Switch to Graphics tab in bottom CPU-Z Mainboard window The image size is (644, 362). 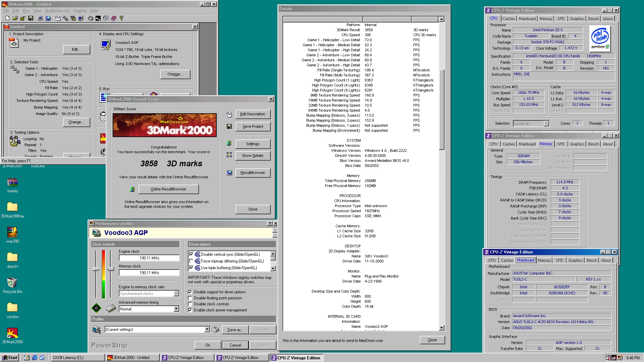tap(576, 260)
